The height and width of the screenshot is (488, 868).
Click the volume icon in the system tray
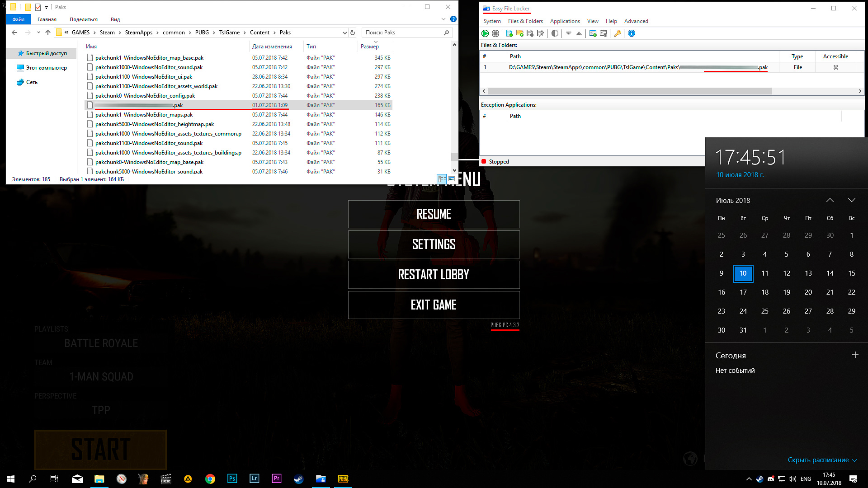[792, 479]
